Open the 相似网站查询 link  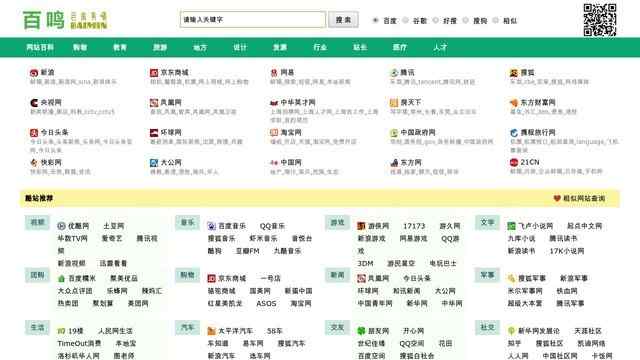click(x=584, y=198)
